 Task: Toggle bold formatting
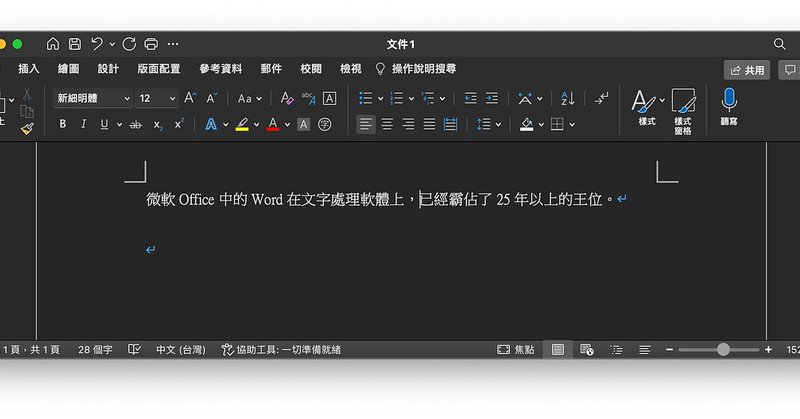coord(62,125)
